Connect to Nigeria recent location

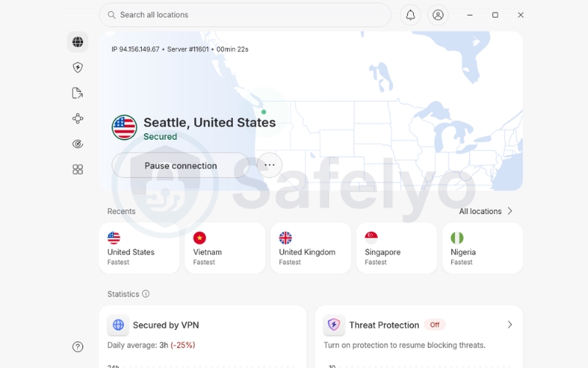(x=483, y=248)
